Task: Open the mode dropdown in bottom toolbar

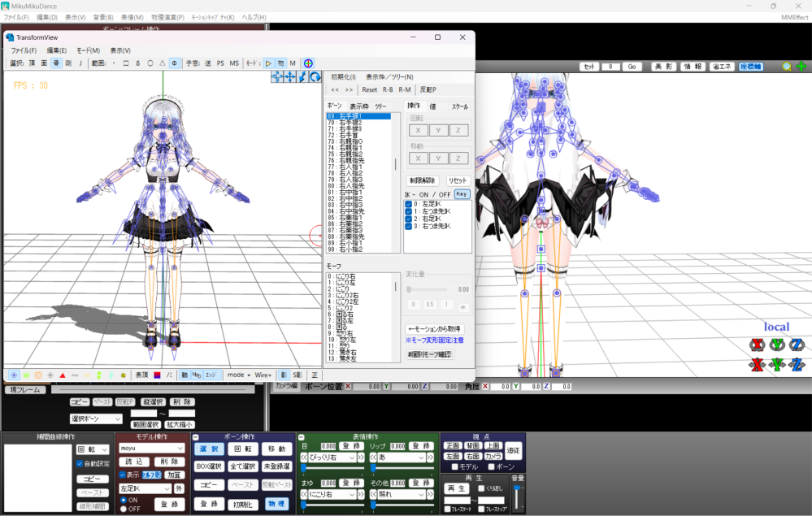Action: pos(239,375)
